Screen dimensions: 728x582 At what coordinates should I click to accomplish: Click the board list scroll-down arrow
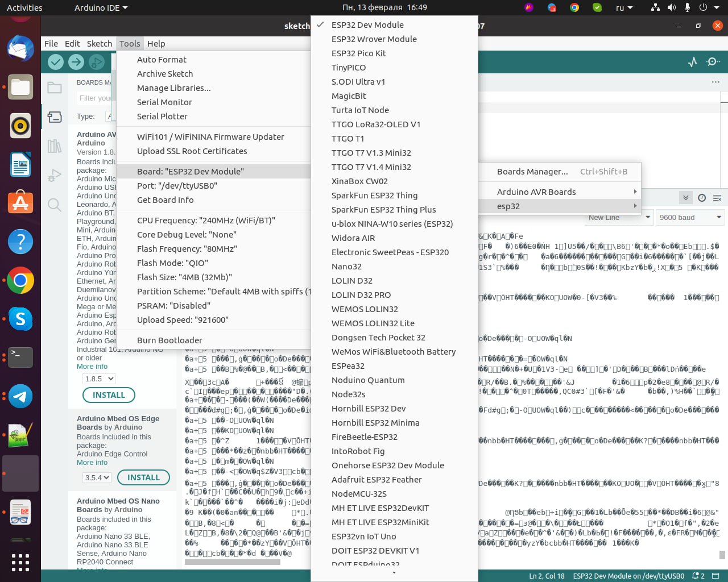tap(394, 572)
